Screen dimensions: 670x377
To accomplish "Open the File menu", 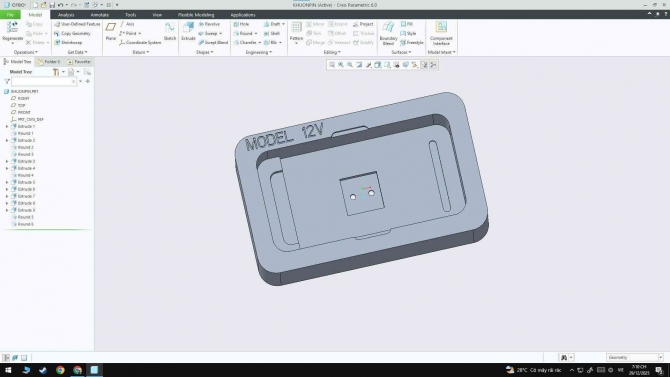I will (x=10, y=15).
